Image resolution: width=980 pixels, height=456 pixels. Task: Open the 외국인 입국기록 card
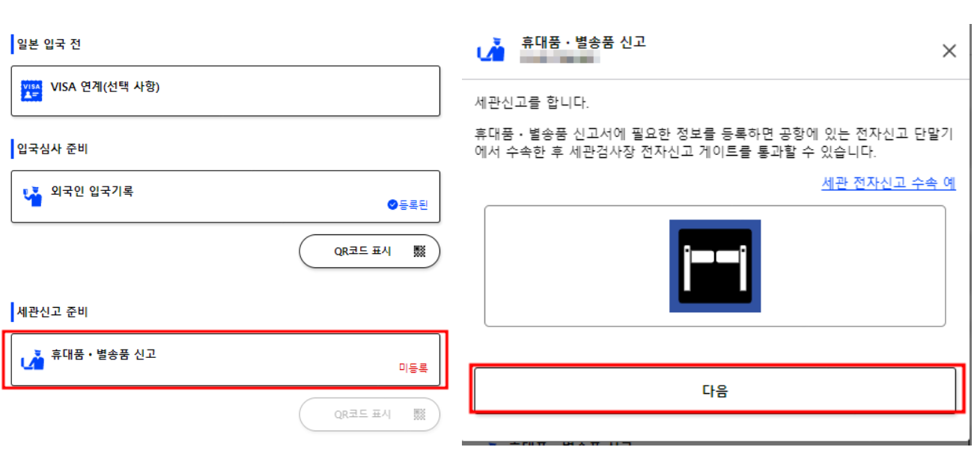225,196
